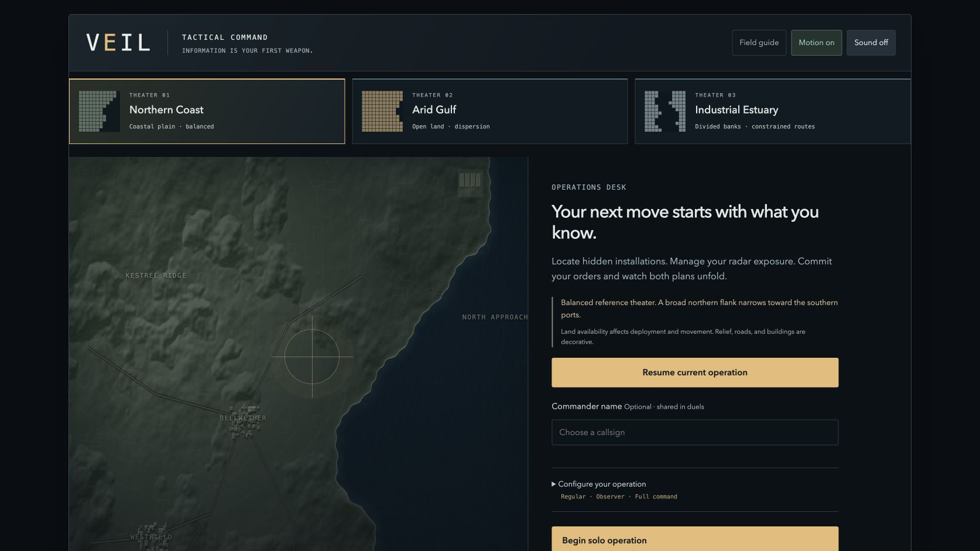
Task: Click the Westfield settlement on the map
Action: point(151,536)
